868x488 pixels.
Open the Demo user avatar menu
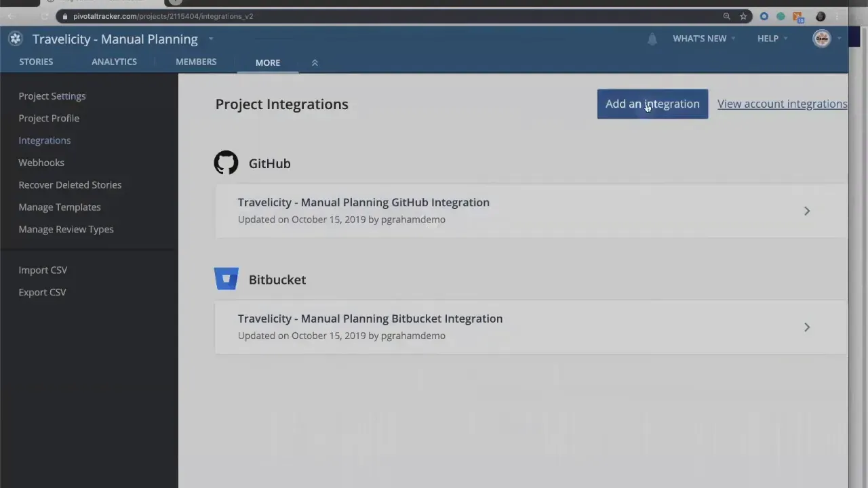point(821,39)
